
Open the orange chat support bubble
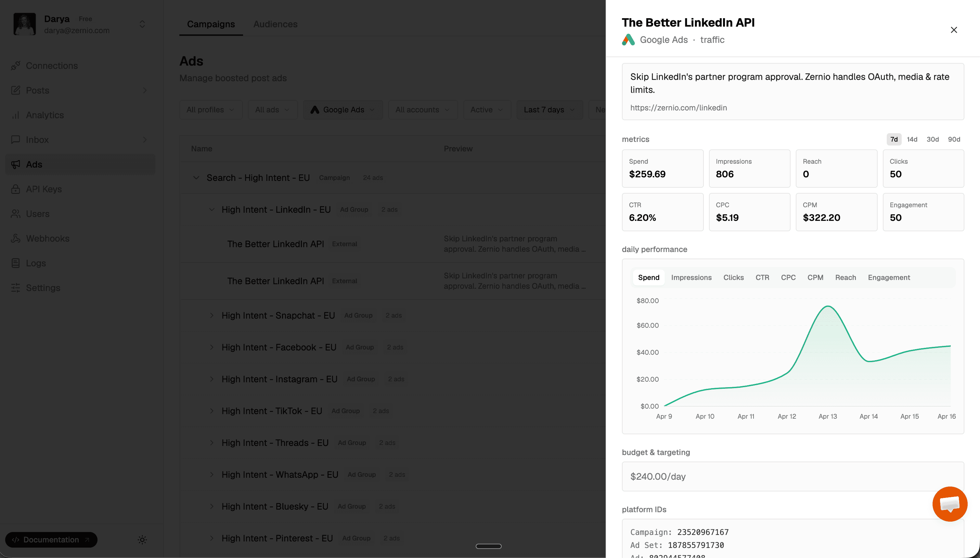pos(949,504)
